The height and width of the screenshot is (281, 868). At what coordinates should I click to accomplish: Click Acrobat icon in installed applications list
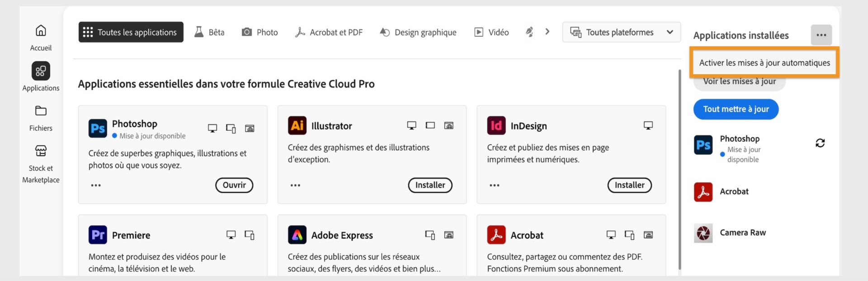703,192
